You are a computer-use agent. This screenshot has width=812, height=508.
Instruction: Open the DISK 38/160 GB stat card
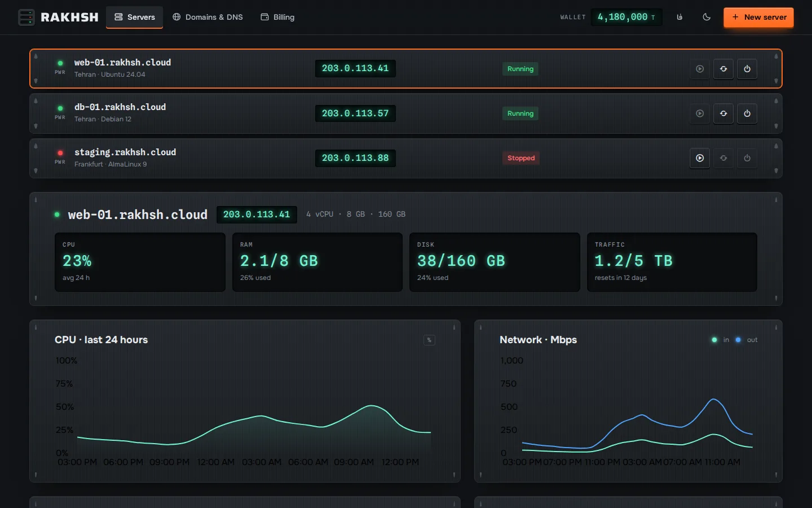[x=495, y=262]
